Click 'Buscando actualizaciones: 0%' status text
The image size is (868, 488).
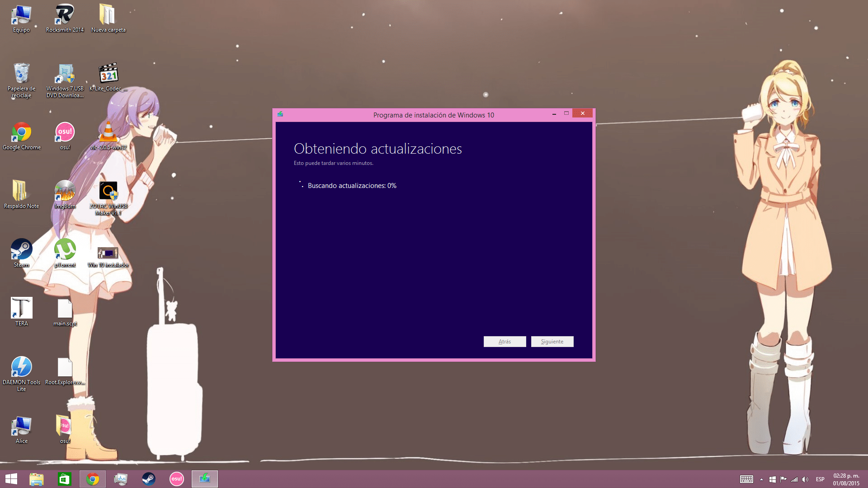(x=352, y=186)
